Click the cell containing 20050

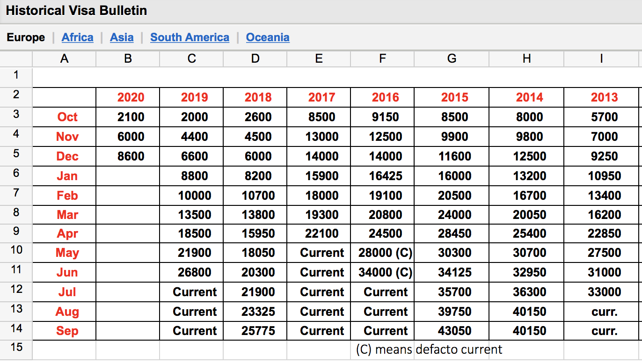[526, 215]
